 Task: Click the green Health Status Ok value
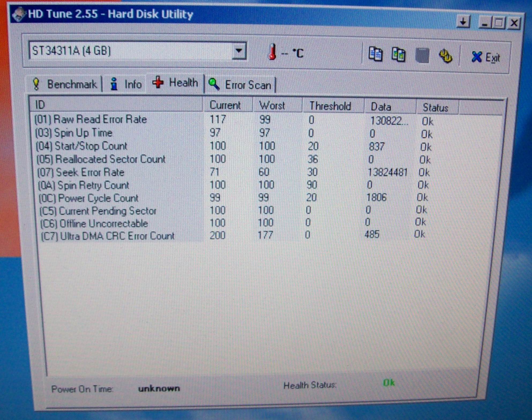(389, 382)
